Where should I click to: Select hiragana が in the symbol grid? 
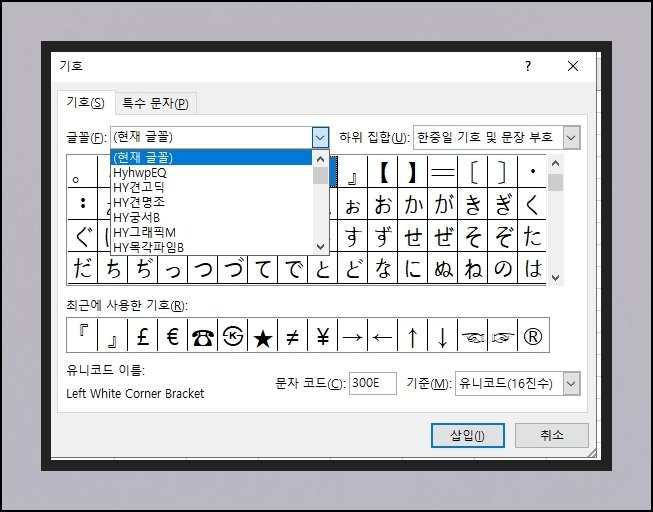(x=442, y=204)
